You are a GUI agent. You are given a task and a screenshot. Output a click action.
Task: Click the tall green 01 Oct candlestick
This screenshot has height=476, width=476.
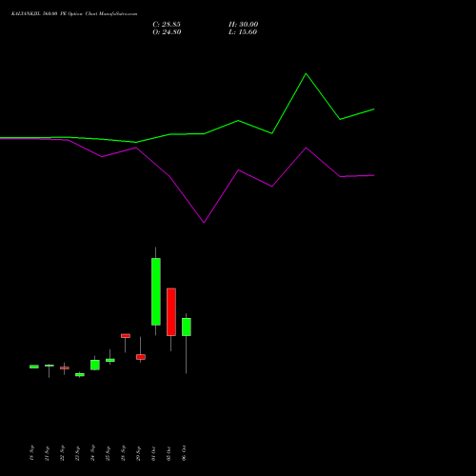pos(156,291)
